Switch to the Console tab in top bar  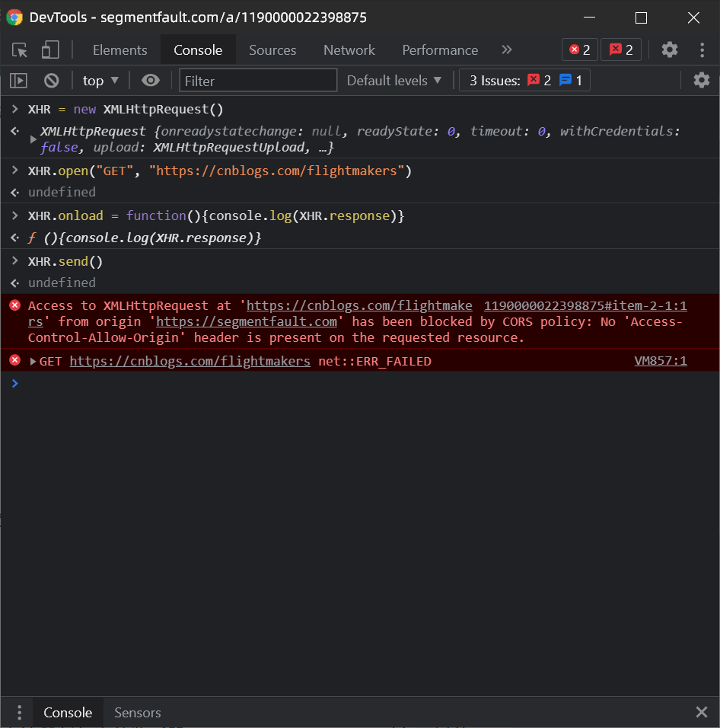pos(198,50)
